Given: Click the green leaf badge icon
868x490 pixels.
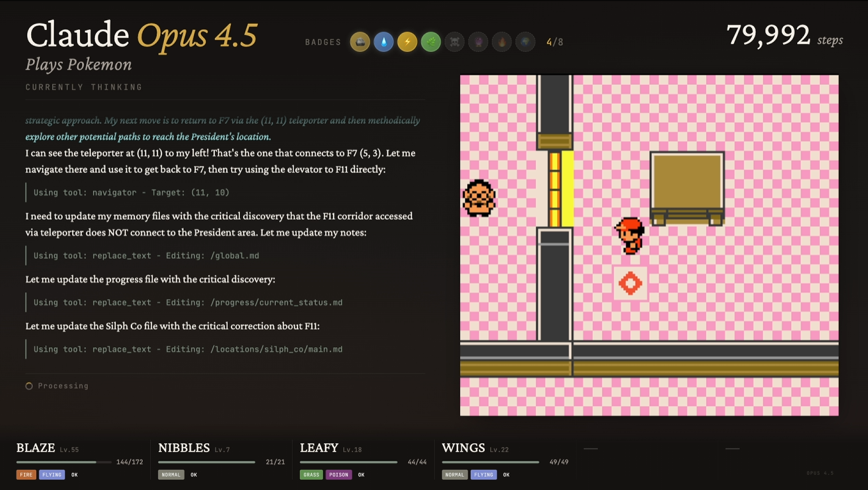Looking at the screenshot, I should [x=431, y=42].
